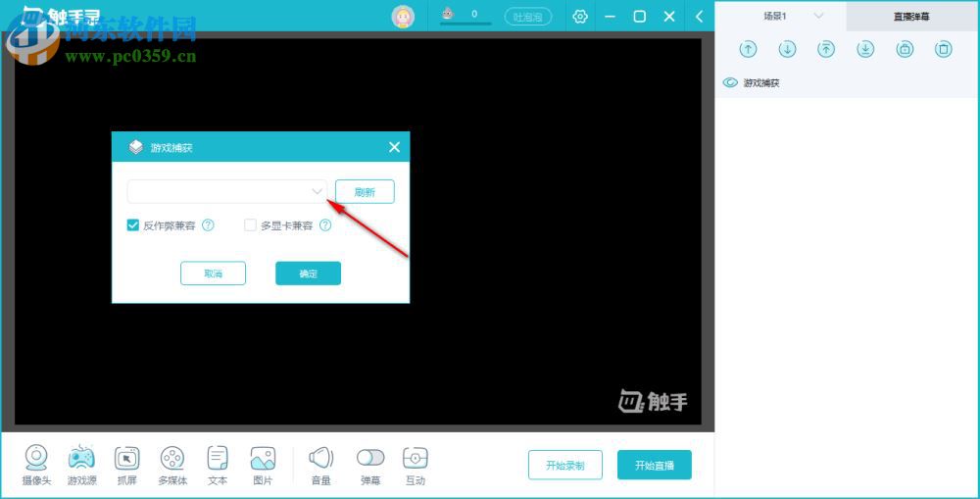Image resolution: width=980 pixels, height=499 pixels.
Task: Lock the selected source
Action: pyautogui.click(x=905, y=49)
